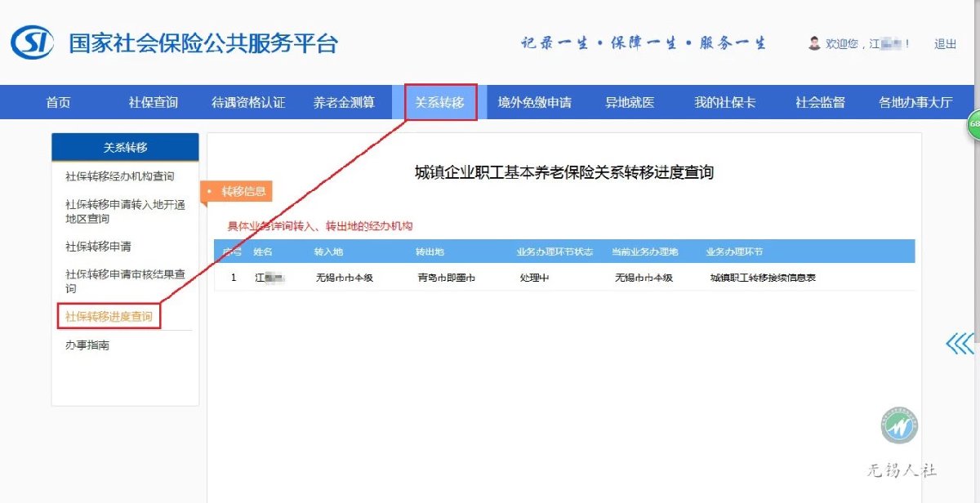The image size is (980, 503).
Task: Click the 关系转移 sidebar header
Action: (x=125, y=148)
